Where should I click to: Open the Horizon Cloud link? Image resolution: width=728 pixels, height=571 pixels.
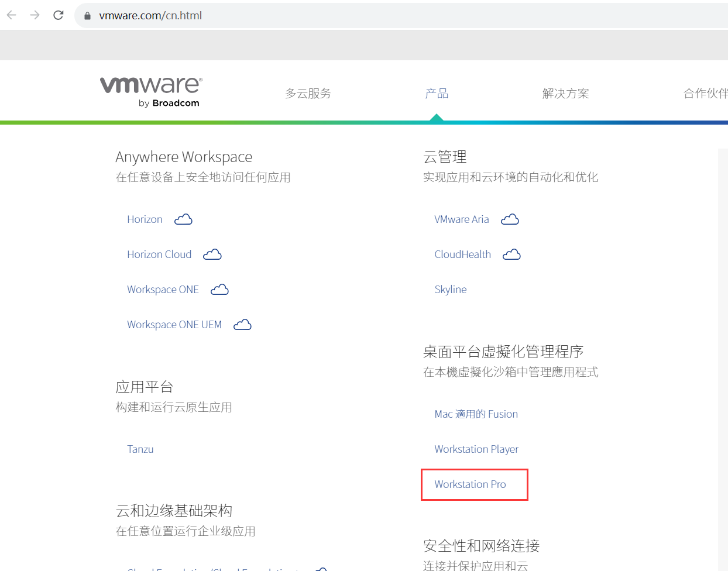[159, 254]
